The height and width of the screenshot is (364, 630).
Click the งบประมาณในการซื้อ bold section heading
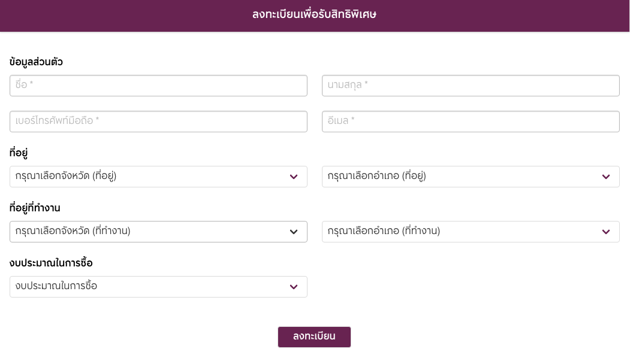51,263
